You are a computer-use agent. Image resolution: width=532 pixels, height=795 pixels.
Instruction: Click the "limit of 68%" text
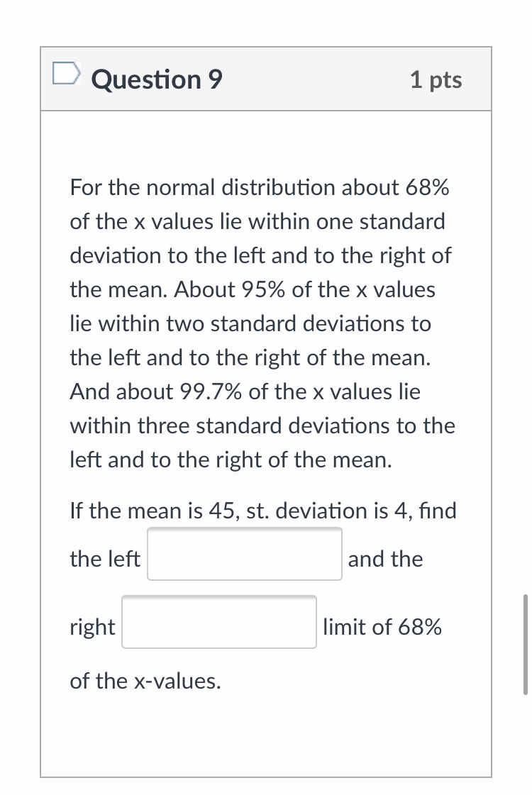(x=382, y=627)
